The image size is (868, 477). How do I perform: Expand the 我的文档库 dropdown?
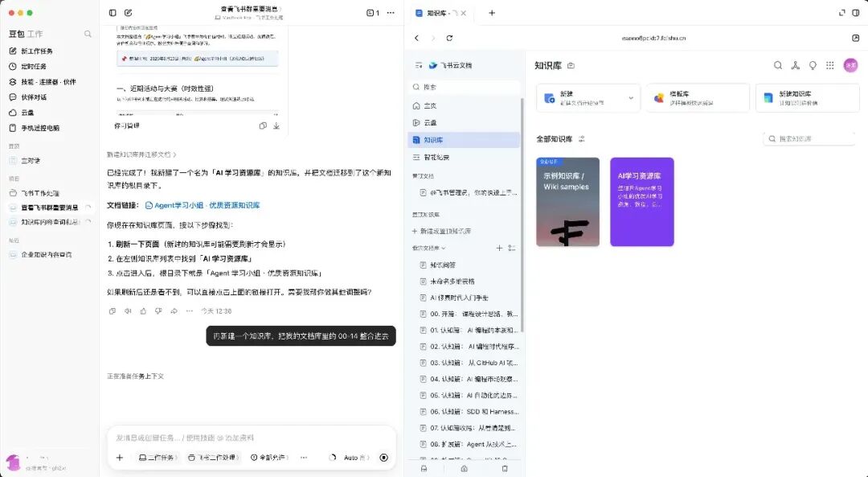click(429, 249)
